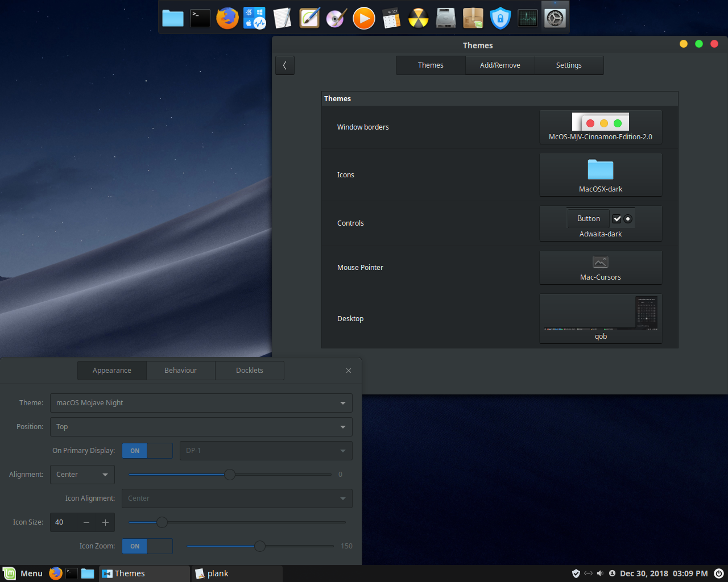This screenshot has width=728, height=582.
Task: Open the Menu button on the panel
Action: pos(23,573)
